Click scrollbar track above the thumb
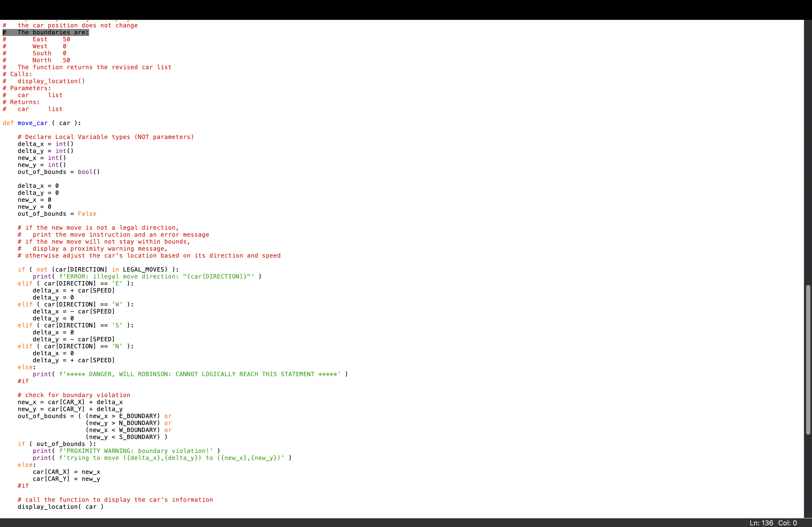 (807, 153)
